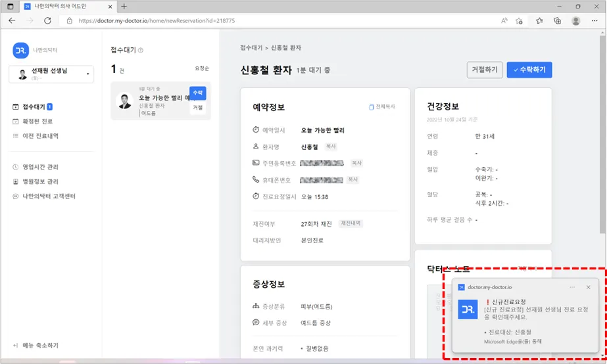Close the 나만의닥터 의사 어드민 tab
Image resolution: width=607 pixels, height=364 pixels.
(110, 7)
